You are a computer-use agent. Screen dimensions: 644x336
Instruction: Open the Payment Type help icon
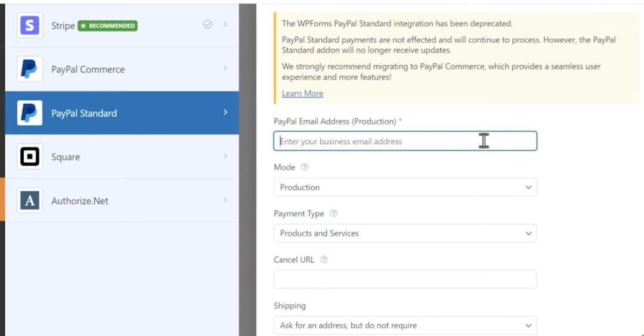coord(334,213)
